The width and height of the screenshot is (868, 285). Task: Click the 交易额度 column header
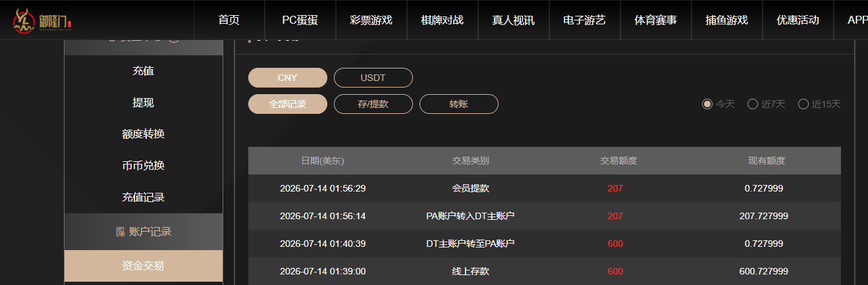pyautogui.click(x=619, y=161)
